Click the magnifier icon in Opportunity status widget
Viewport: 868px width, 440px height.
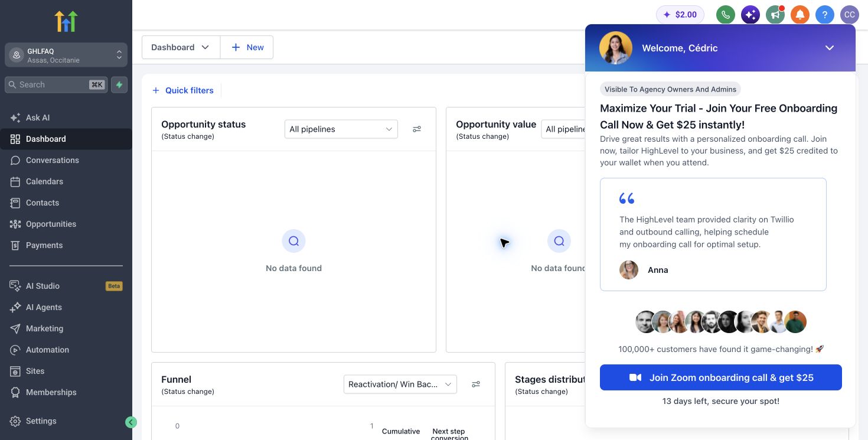pos(293,241)
